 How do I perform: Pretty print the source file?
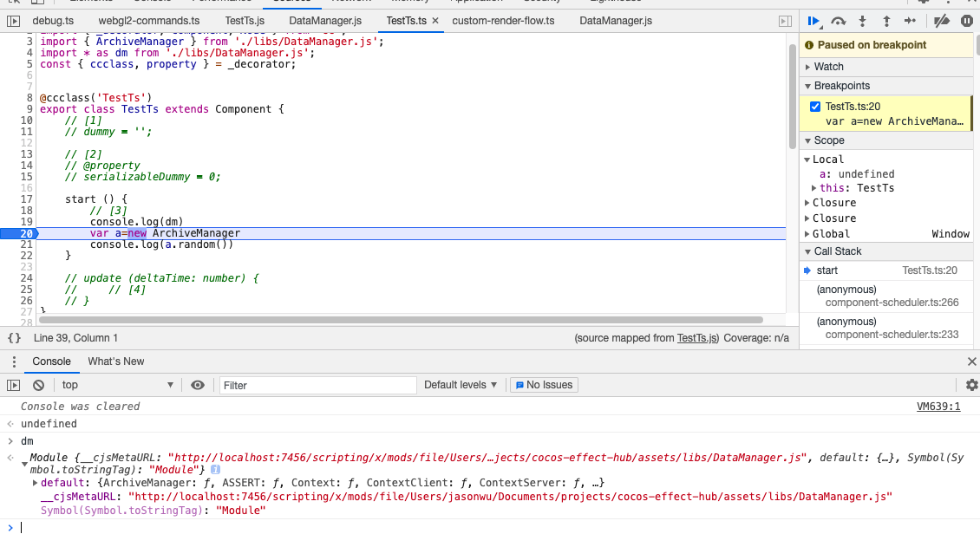click(15, 337)
